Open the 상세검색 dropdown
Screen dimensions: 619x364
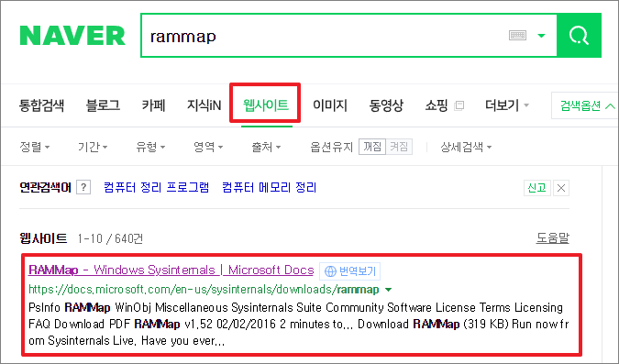466,147
